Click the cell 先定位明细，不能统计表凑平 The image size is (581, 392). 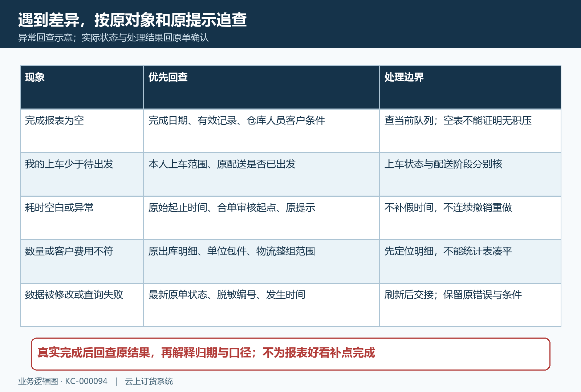(x=470, y=261)
